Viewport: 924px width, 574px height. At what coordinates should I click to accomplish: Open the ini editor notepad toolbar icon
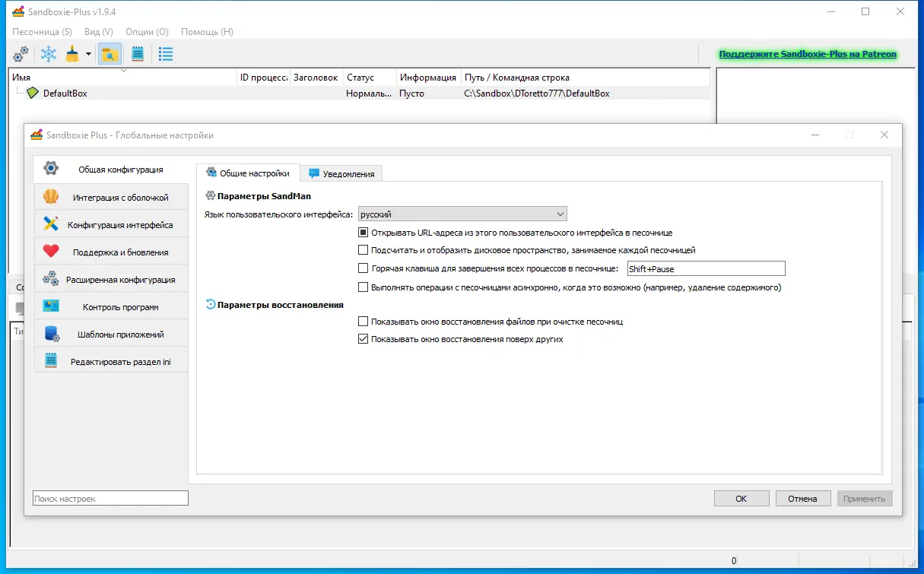click(138, 54)
